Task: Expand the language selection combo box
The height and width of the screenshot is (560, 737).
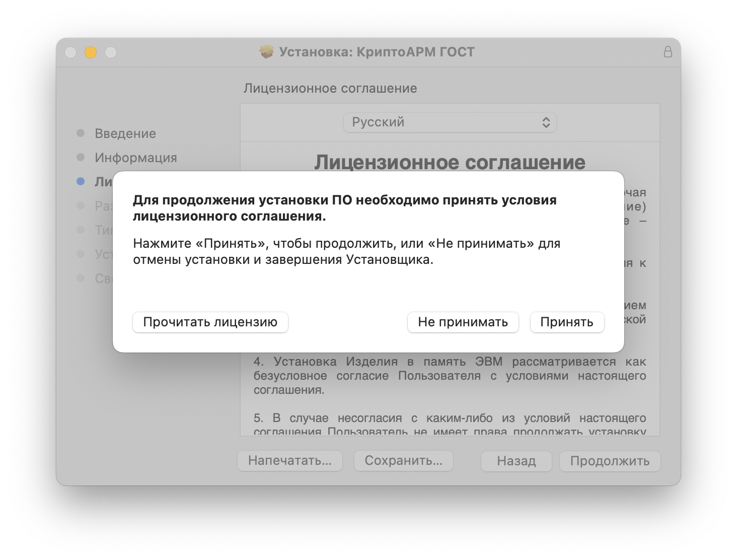Action: pos(450,122)
